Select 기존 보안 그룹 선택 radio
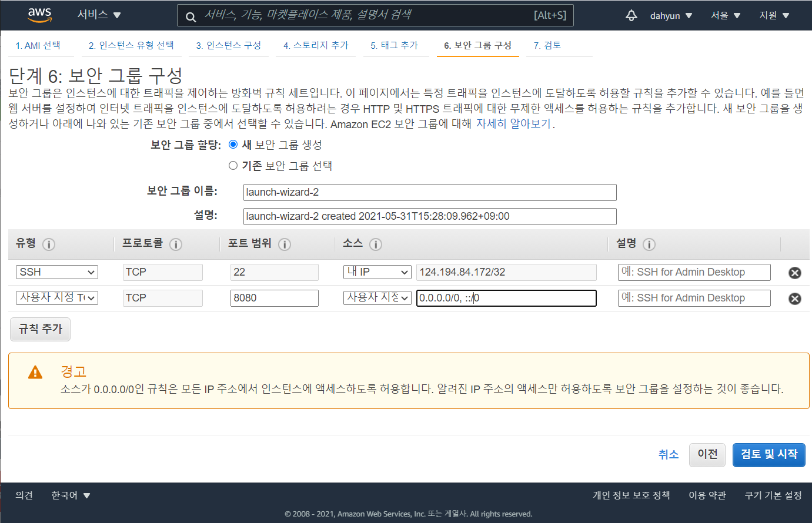The height and width of the screenshot is (523, 812). point(233,166)
